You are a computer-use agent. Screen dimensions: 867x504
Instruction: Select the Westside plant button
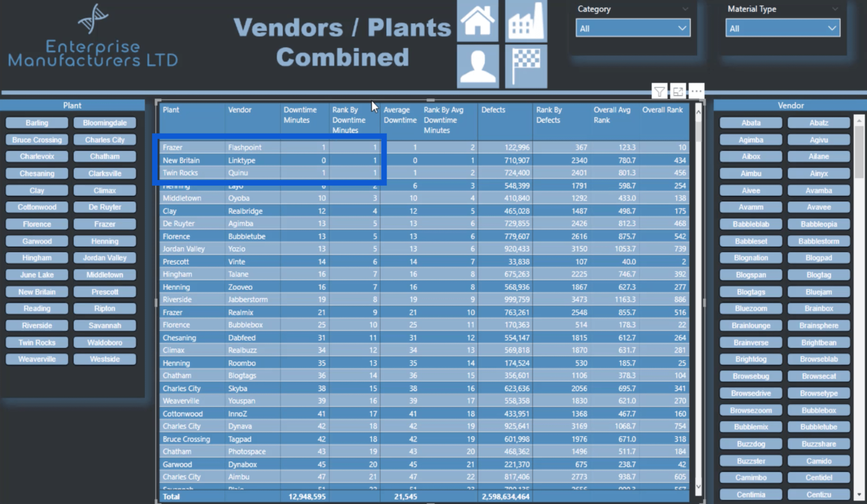tap(105, 359)
